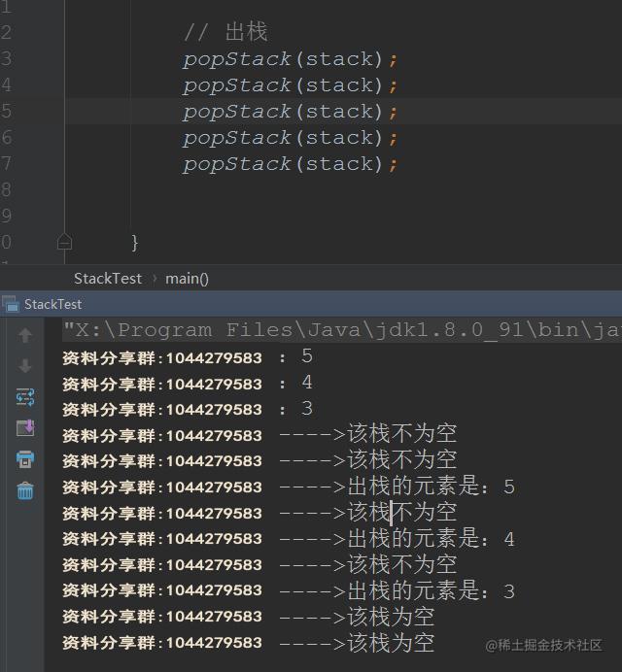Click the last popStack(stack) call

(x=291, y=164)
